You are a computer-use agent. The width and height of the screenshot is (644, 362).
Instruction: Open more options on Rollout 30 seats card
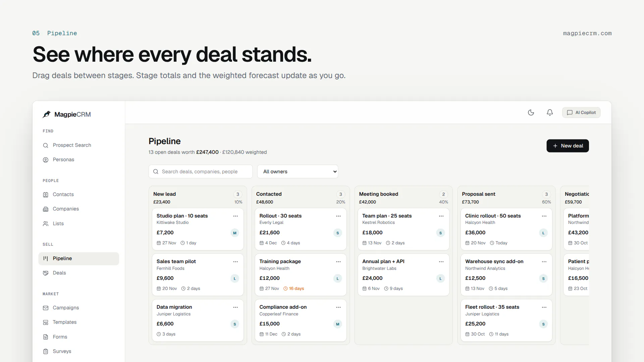338,216
